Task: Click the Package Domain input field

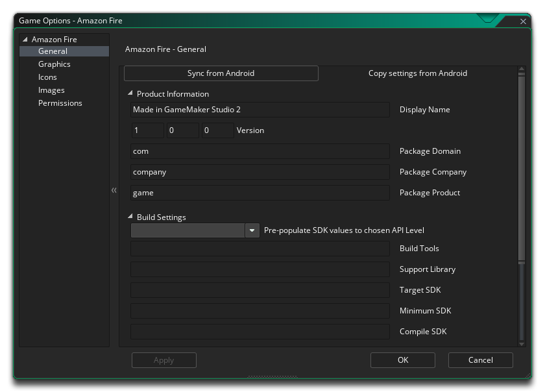Action: click(x=260, y=151)
